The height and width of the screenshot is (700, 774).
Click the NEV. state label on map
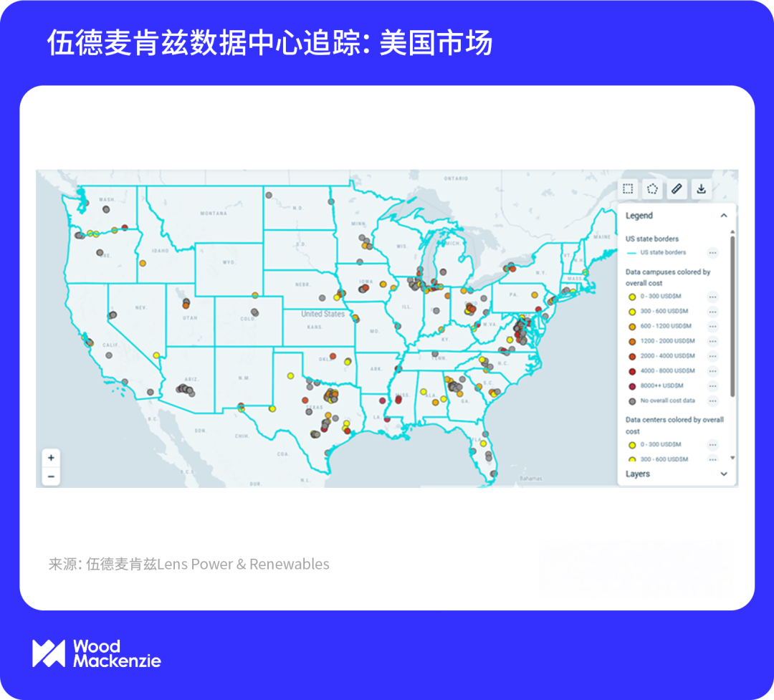coord(140,307)
